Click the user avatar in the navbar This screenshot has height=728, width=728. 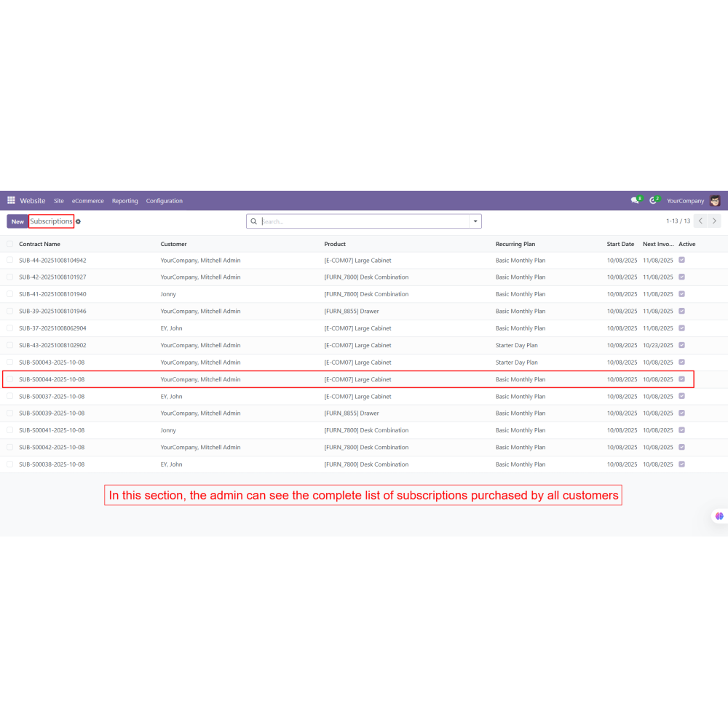coord(715,201)
